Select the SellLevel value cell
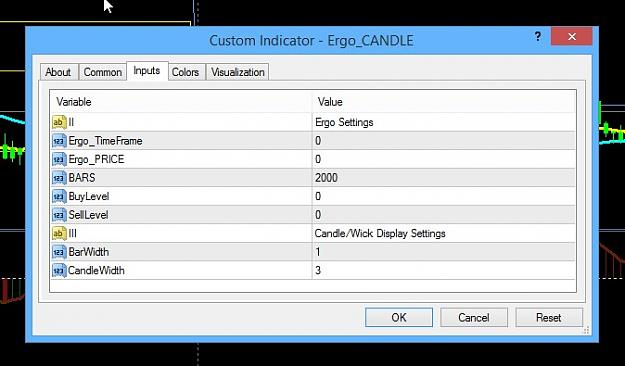The height and width of the screenshot is (366, 625). pyautogui.click(x=444, y=215)
